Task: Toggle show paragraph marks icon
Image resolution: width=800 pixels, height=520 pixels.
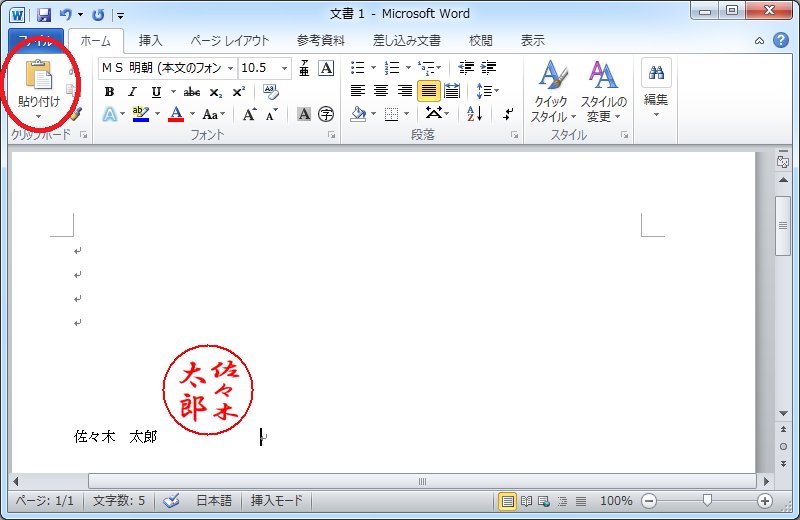Action: click(508, 114)
